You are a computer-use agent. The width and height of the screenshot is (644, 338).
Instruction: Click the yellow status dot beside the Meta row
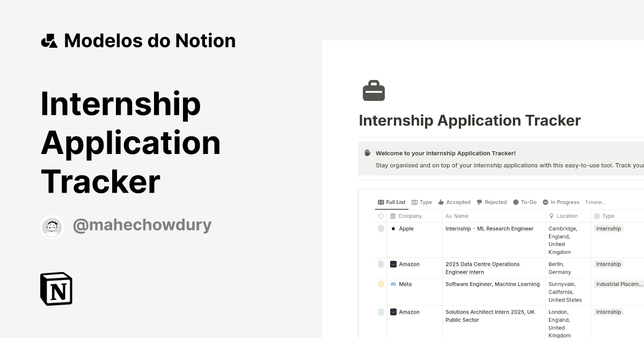point(381,284)
